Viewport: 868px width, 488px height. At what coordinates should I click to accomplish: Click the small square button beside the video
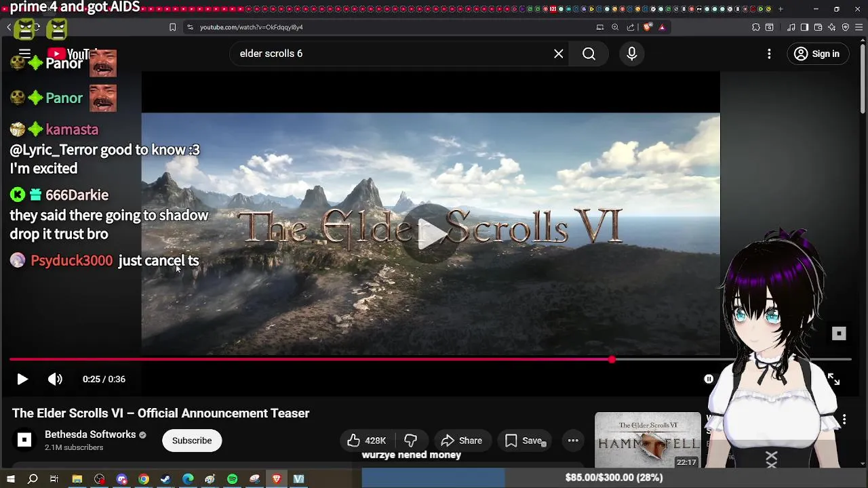pos(839,333)
